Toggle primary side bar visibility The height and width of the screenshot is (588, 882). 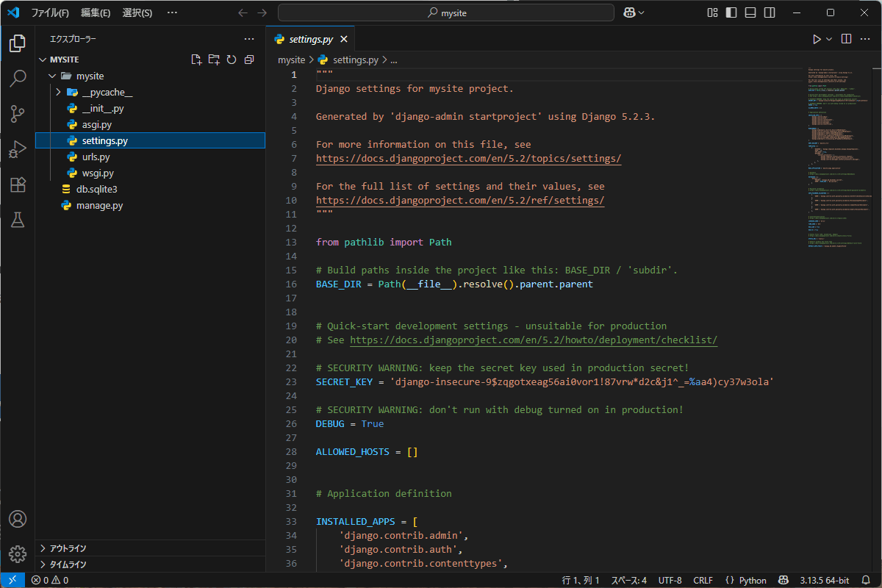coord(731,12)
